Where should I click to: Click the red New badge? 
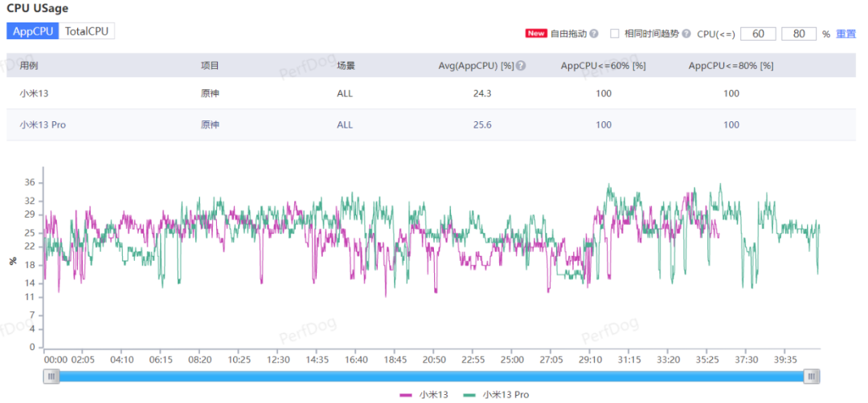click(x=536, y=34)
